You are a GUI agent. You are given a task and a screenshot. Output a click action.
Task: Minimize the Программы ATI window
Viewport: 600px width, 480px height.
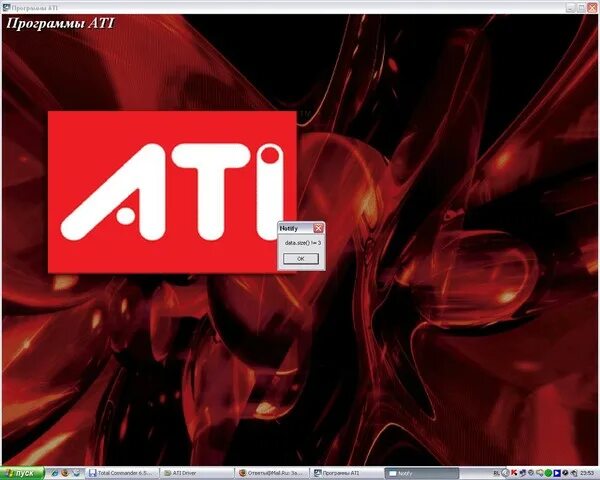click(x=571, y=7)
